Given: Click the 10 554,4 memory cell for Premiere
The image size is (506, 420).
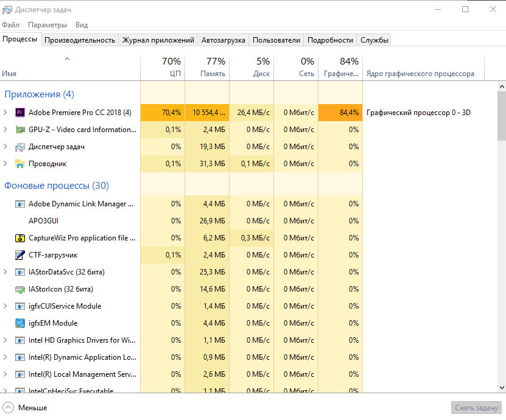Looking at the screenshot, I should coord(207,113).
